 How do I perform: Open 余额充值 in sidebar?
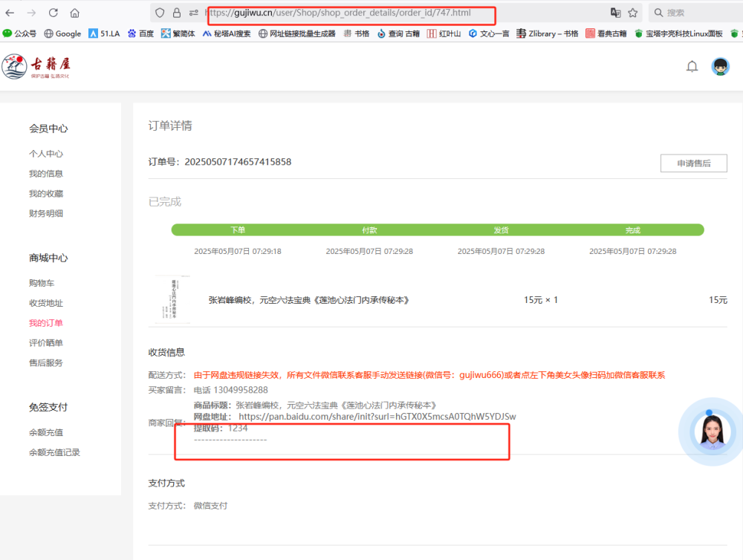(x=46, y=432)
